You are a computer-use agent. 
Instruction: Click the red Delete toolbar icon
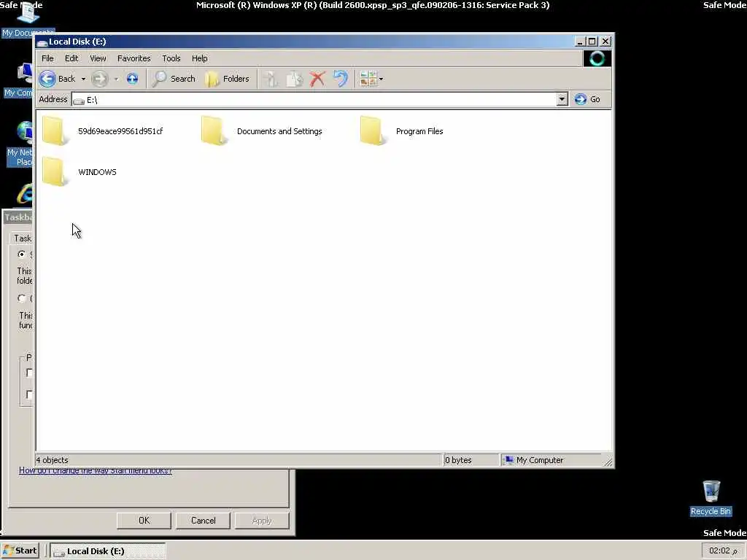tap(317, 79)
